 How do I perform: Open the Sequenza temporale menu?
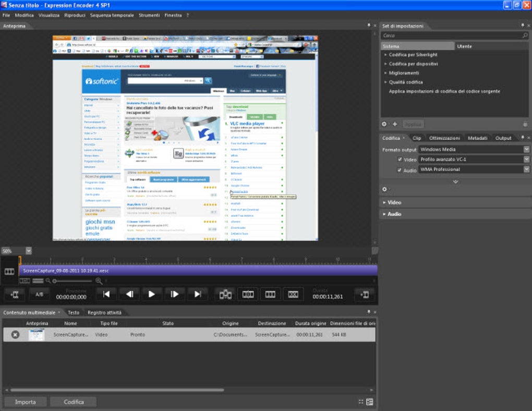112,15
